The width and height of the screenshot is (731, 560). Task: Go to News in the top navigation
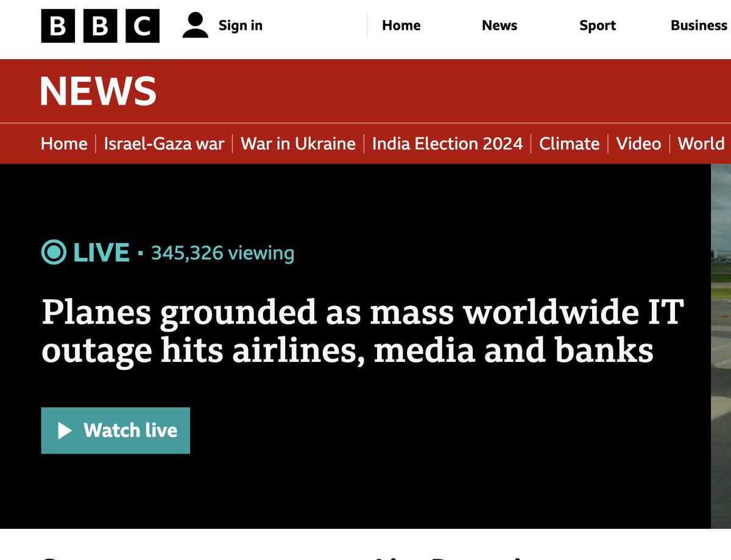point(499,26)
